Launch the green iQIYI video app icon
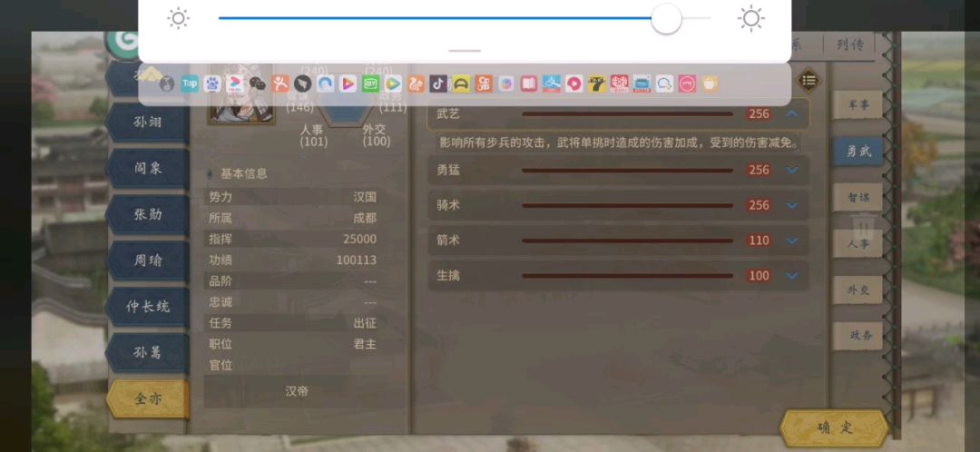Screen dimensions: 980x452 pyautogui.click(x=370, y=84)
